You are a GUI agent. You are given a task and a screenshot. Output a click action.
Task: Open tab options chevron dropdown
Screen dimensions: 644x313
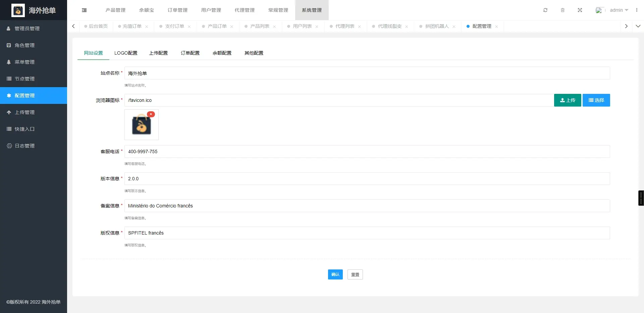point(638,26)
